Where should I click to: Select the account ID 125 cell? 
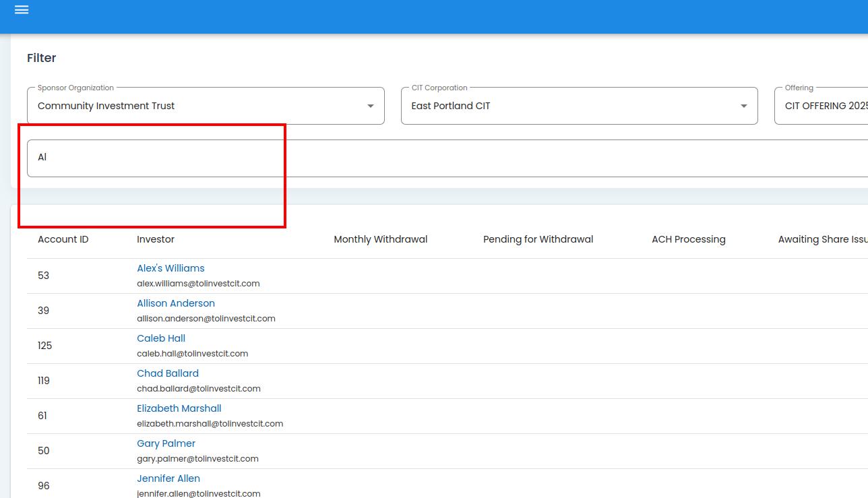[x=45, y=346]
